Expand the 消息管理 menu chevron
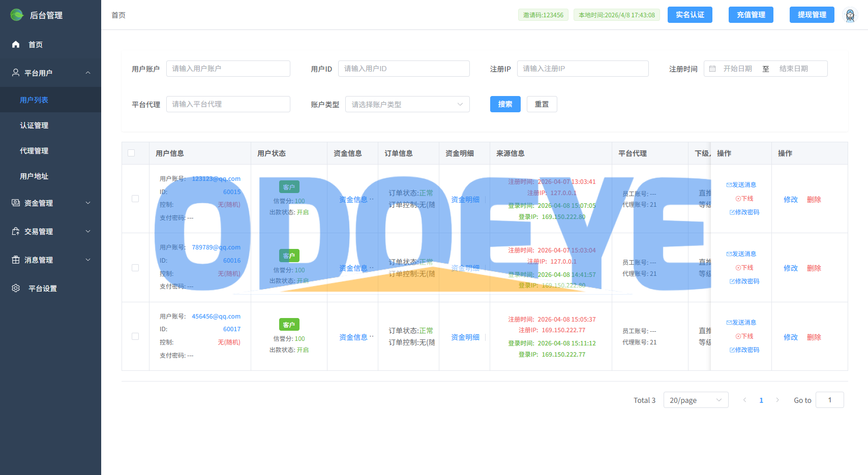This screenshot has height=475, width=868. point(88,260)
